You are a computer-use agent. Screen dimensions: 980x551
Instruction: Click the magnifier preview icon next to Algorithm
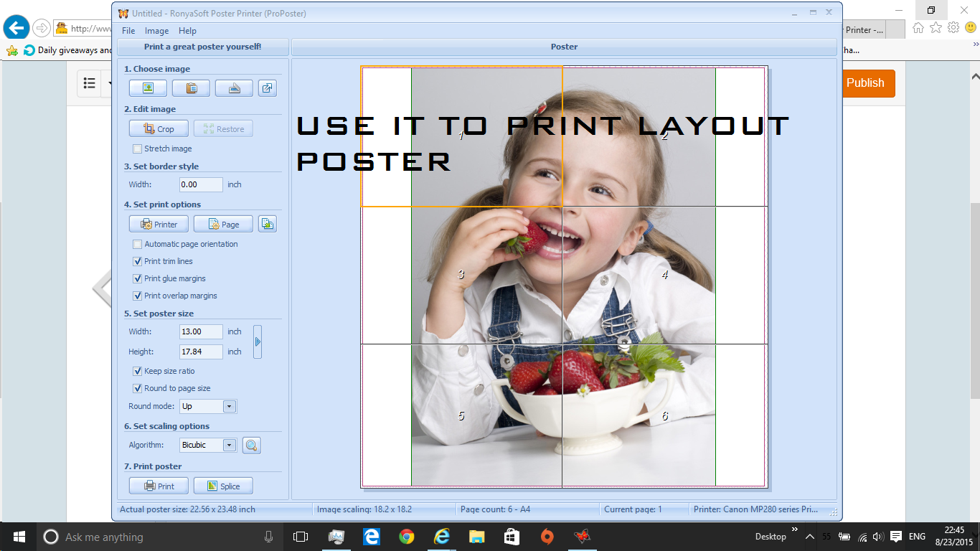click(251, 446)
